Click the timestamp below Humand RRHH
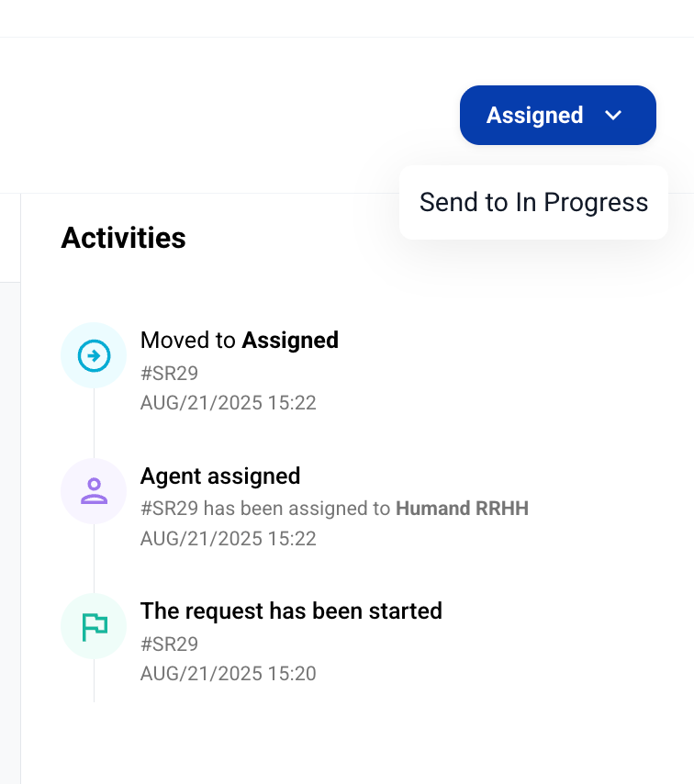Screen dimensions: 694x784 click(x=228, y=539)
